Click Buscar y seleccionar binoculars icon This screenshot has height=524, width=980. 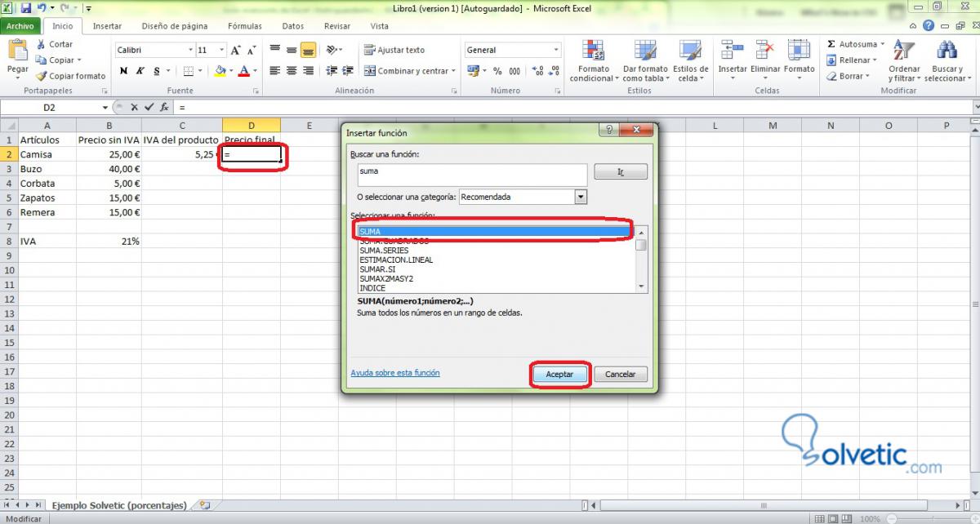click(947, 51)
